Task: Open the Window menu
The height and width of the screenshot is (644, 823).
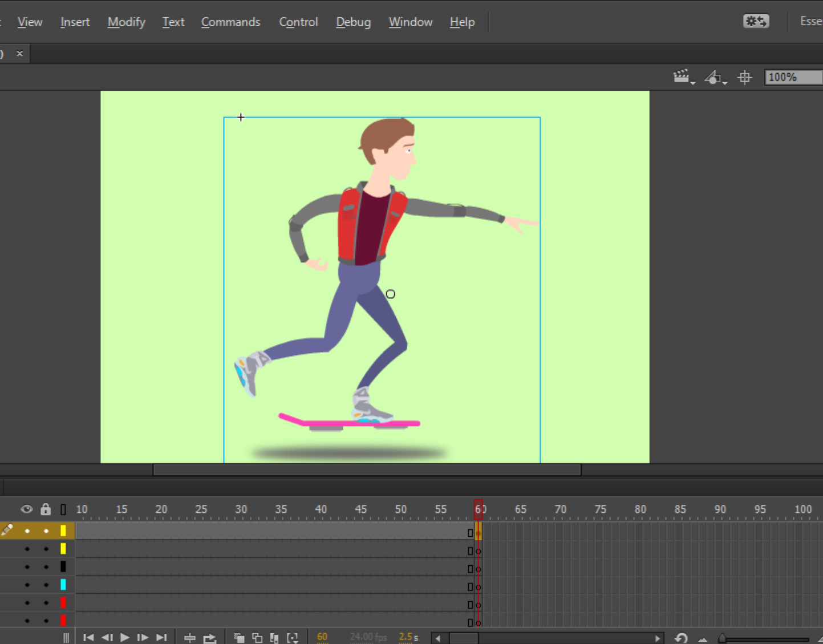Action: coord(411,22)
